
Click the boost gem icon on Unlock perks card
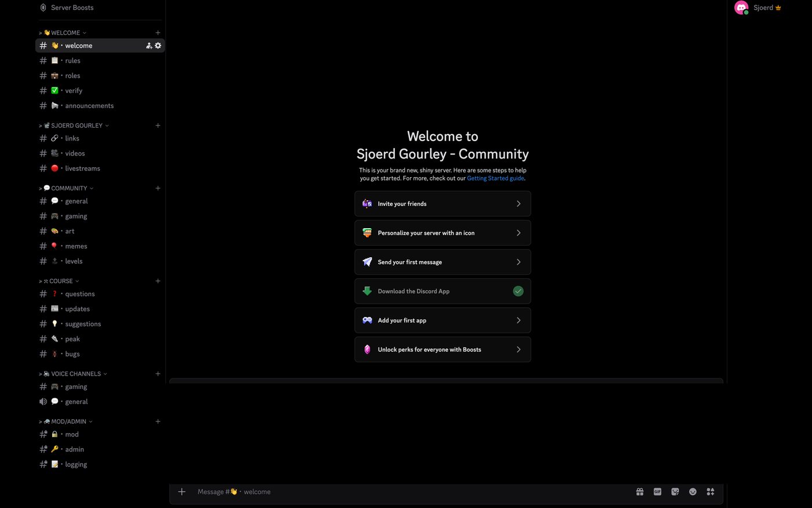[x=367, y=350]
